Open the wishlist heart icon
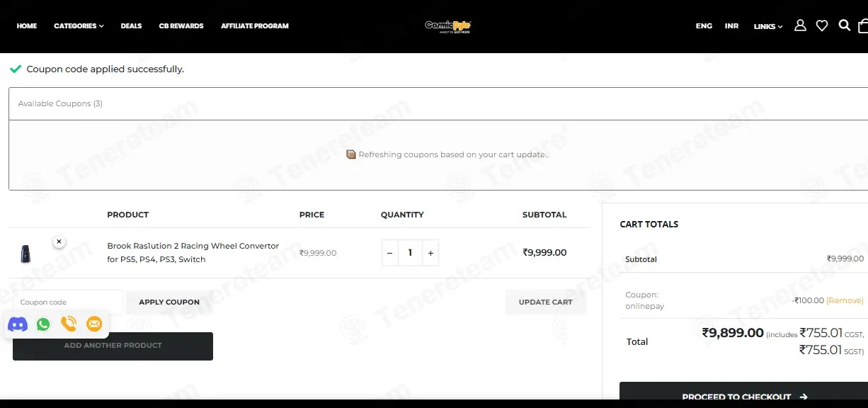This screenshot has width=868, height=408. 822,25
